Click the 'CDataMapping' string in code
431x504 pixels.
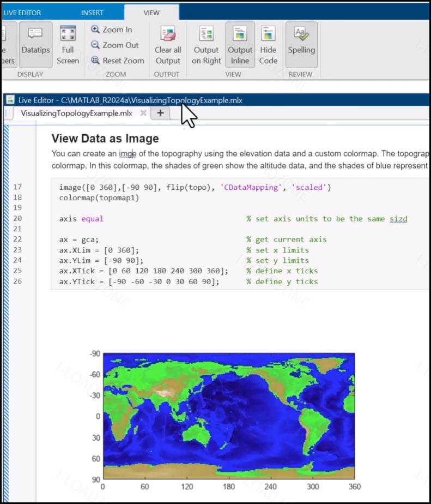251,188
